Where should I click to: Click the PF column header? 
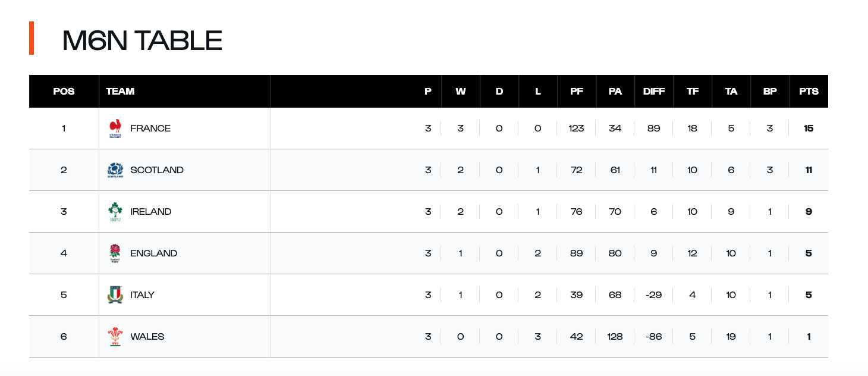[577, 92]
